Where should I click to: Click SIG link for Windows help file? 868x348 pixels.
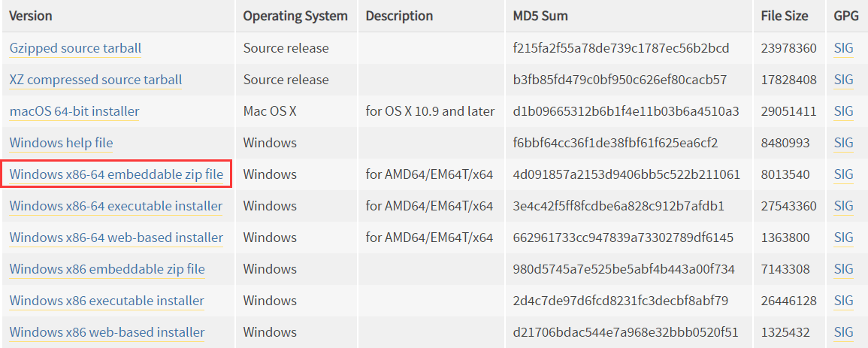pyautogui.click(x=843, y=143)
